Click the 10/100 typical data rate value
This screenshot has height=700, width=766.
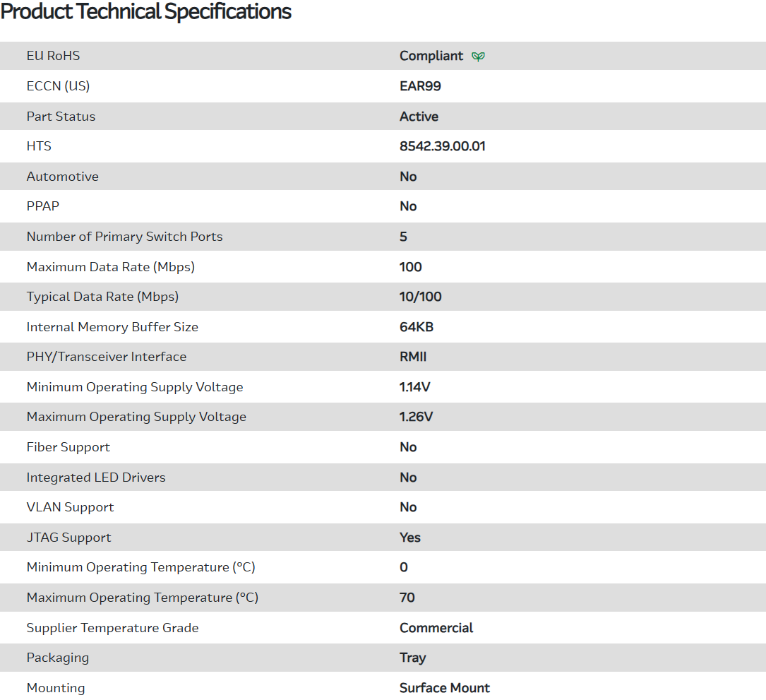coord(420,297)
